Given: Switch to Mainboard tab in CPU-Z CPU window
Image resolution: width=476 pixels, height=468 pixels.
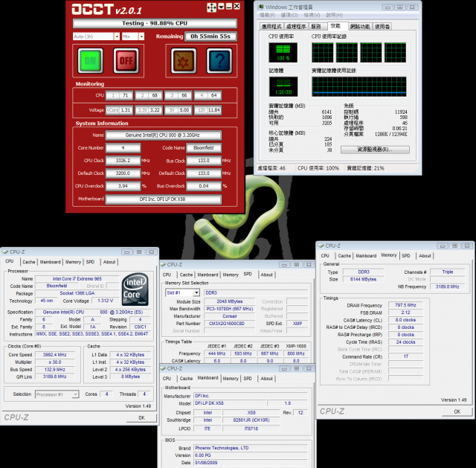Looking at the screenshot, I should tap(50, 262).
